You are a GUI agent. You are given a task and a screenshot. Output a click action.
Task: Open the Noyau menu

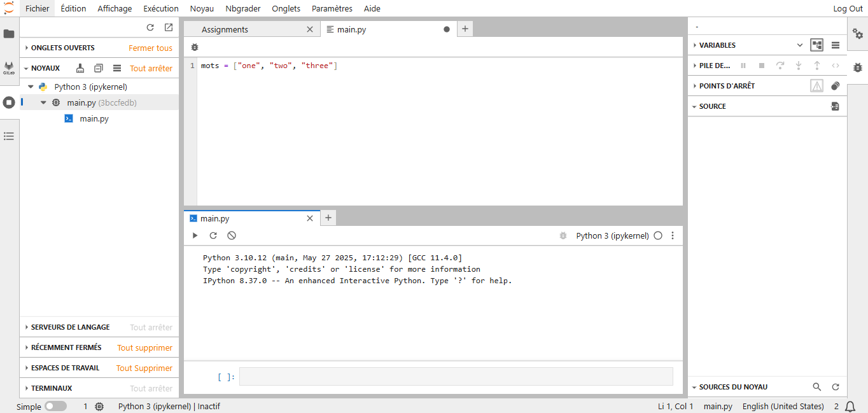pos(202,8)
